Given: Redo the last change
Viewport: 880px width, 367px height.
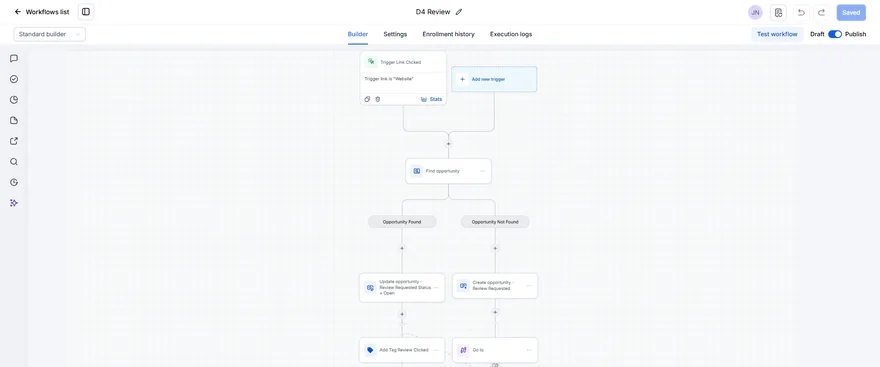Looking at the screenshot, I should [x=821, y=12].
